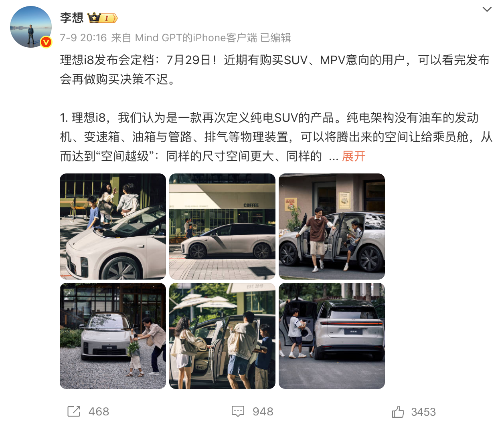Open photo of kids near car hood
Image resolution: width=504 pixels, height=421 pixels.
click(113, 226)
